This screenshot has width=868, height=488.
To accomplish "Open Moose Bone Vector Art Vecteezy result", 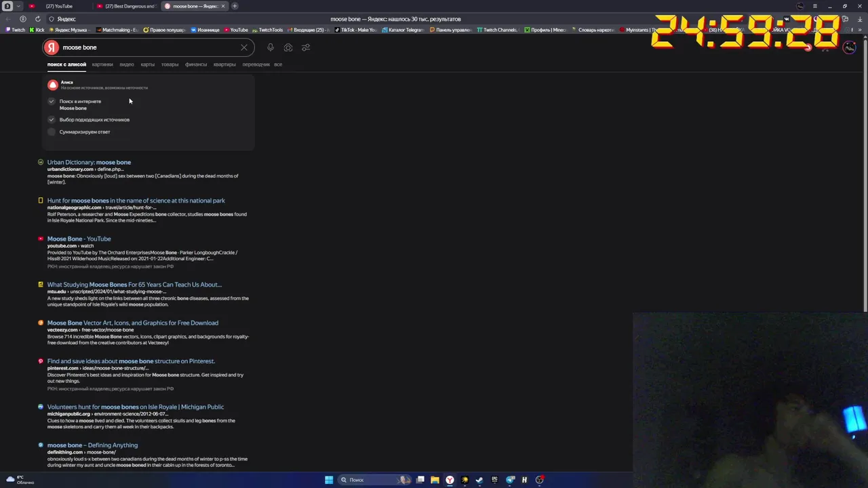I will pyautogui.click(x=133, y=323).
